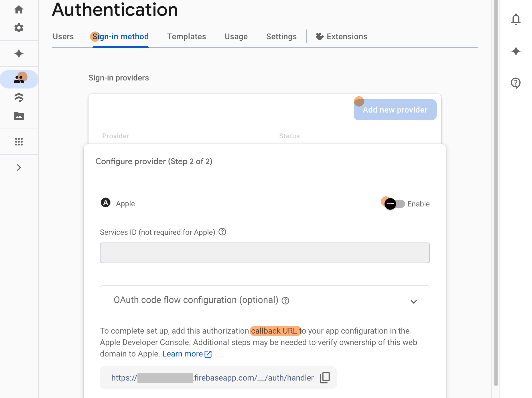Click the OAuth code flow help icon

click(285, 301)
